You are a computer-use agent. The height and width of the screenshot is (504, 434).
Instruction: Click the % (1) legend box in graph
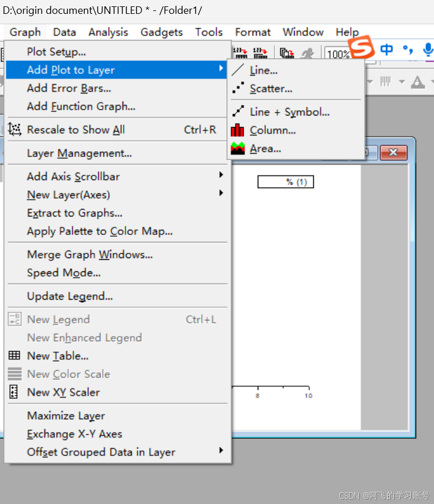coord(285,182)
